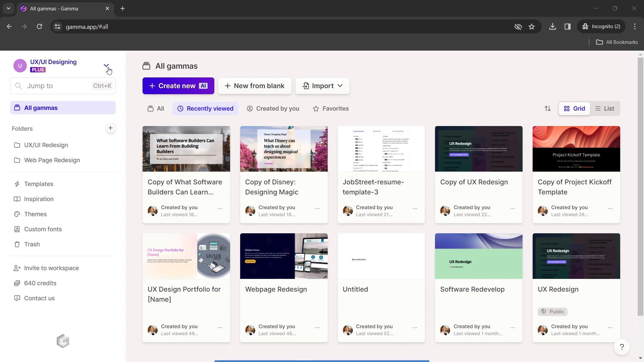Select the Recently viewed tab
644x362 pixels.
pyautogui.click(x=205, y=108)
